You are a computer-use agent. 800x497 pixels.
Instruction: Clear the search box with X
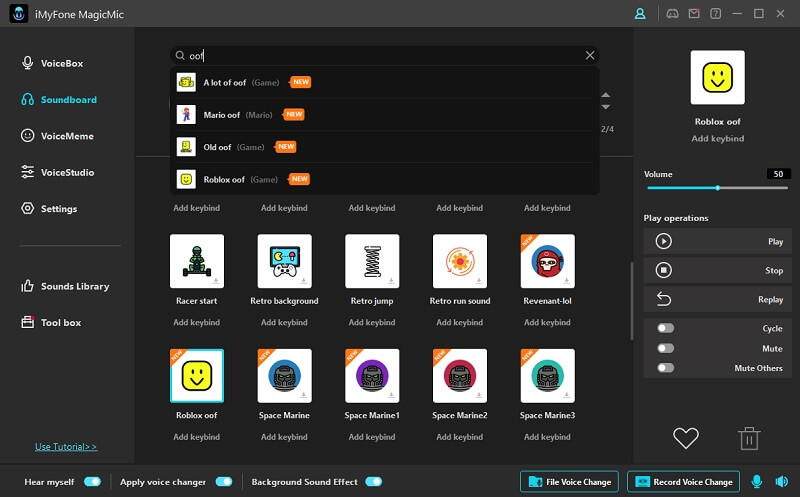coord(590,55)
